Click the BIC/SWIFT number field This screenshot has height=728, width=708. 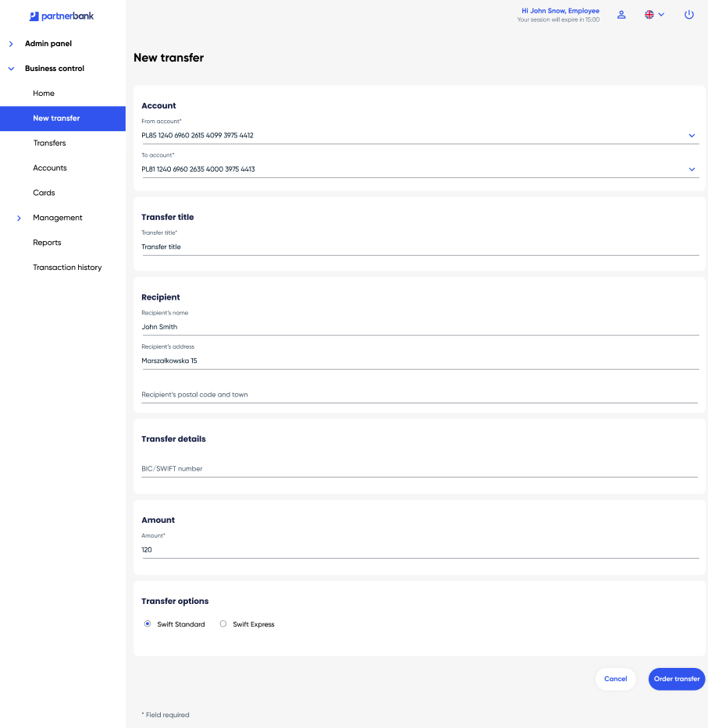click(x=419, y=469)
